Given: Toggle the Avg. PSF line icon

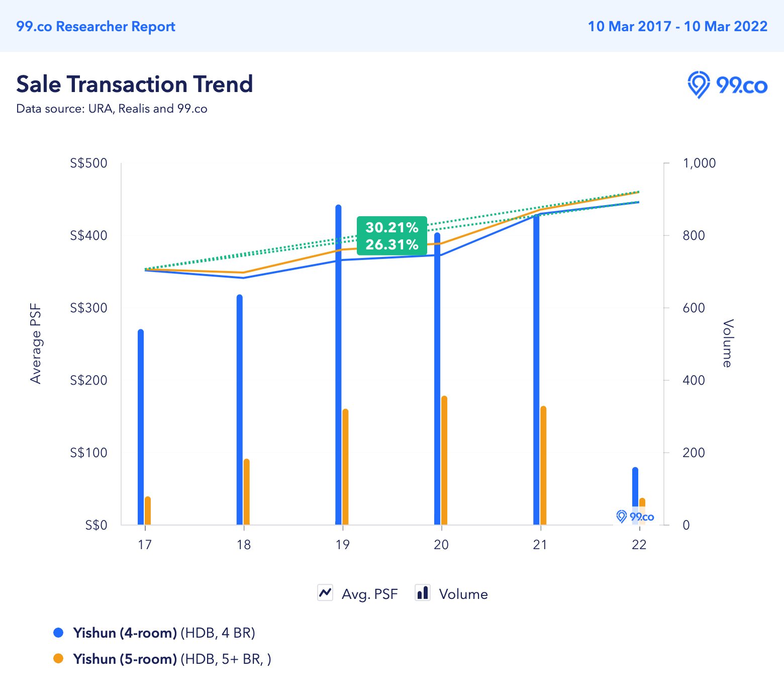Looking at the screenshot, I should (325, 593).
